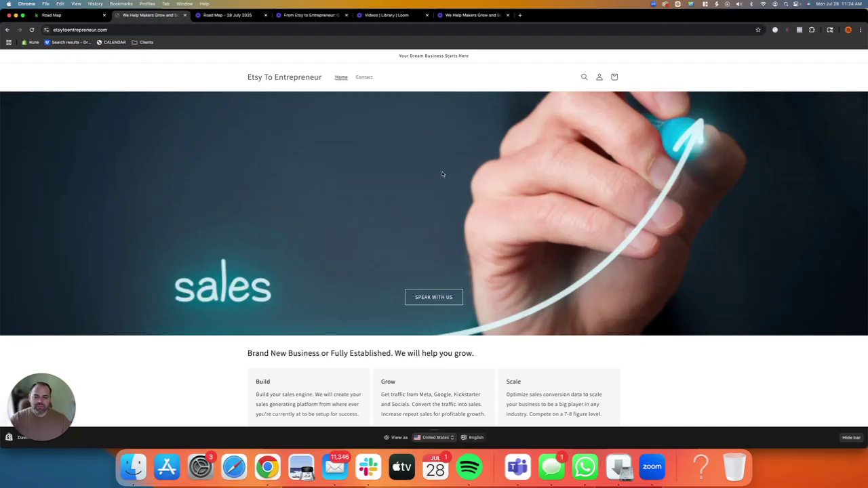Open Mail with 11,346 unread badge
The height and width of the screenshot is (488, 868).
(335, 466)
